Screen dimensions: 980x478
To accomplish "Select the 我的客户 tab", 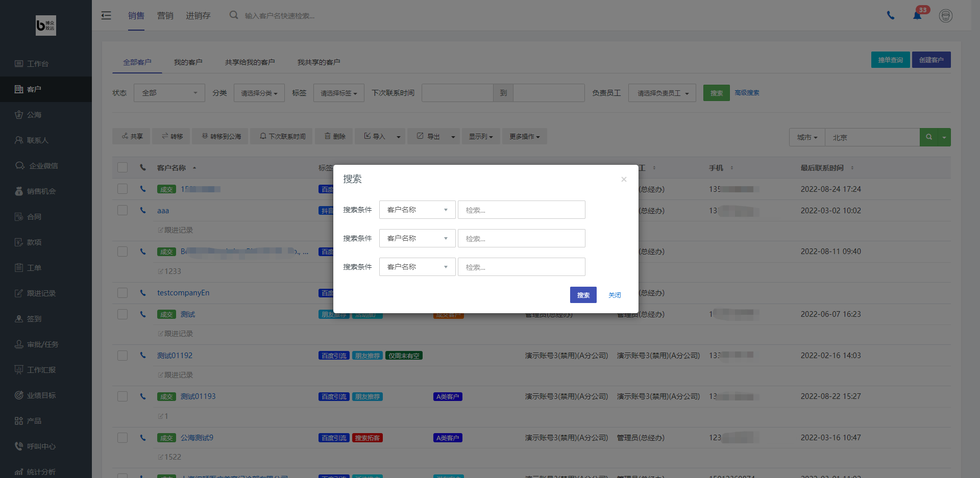I will pyautogui.click(x=188, y=62).
